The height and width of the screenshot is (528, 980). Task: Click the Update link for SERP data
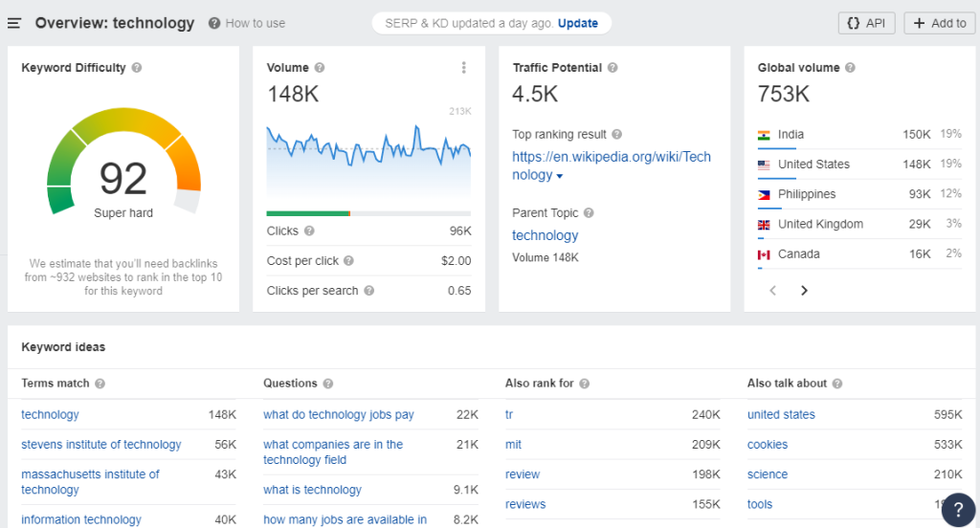(x=578, y=23)
